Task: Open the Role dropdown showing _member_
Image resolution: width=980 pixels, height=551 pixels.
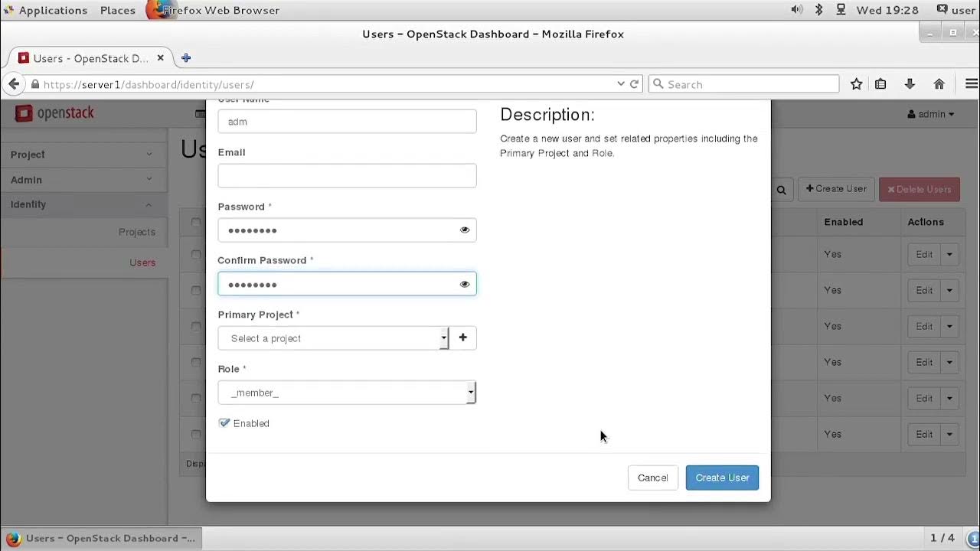Action: click(346, 393)
